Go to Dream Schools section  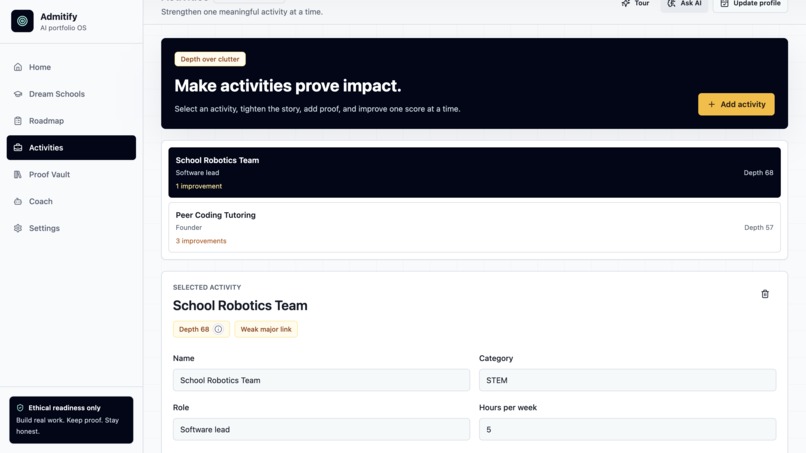click(x=71, y=94)
